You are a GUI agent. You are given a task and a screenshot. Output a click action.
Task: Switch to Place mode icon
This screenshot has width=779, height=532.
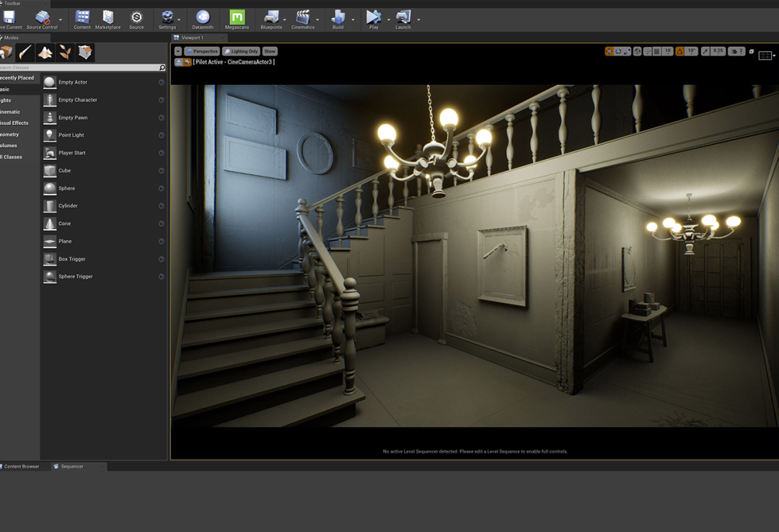[6, 52]
